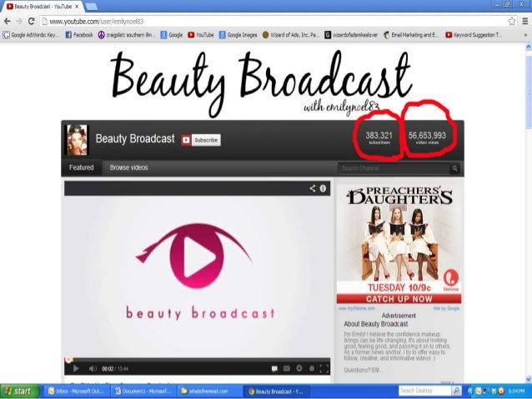Open video settings gear icon
Image resolution: width=532 pixels, height=399 pixels.
299,368
